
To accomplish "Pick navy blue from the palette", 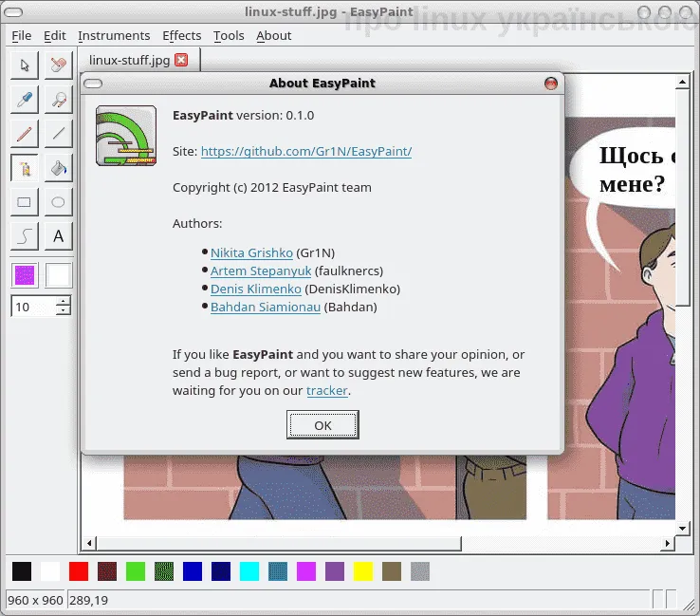I will pyautogui.click(x=221, y=571).
